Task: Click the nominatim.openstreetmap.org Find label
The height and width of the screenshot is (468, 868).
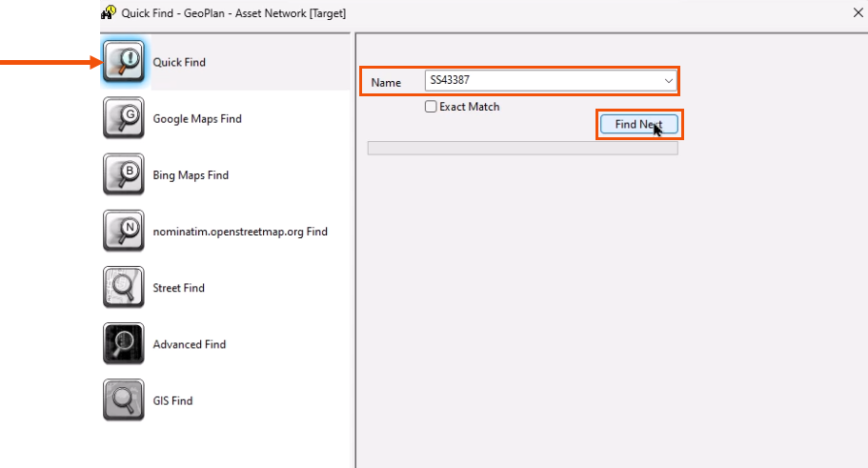Action: click(240, 232)
